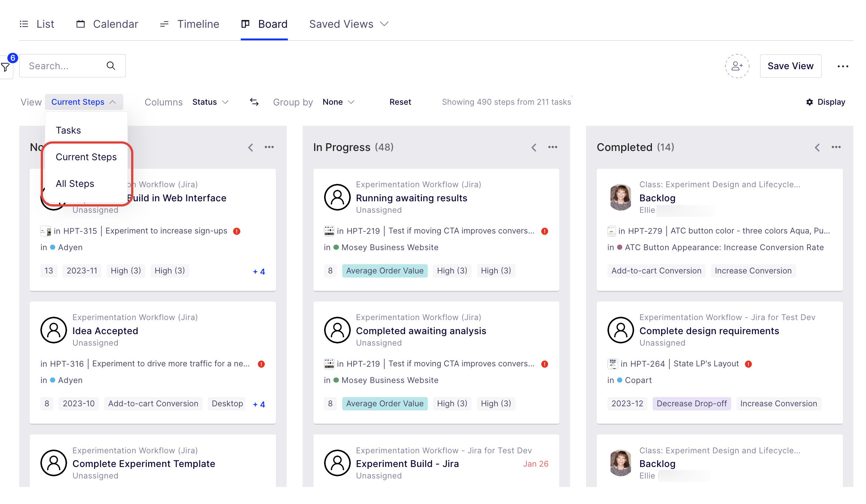Click the swap columns arrows icon
The width and height of the screenshot is (866, 504).
[254, 102]
